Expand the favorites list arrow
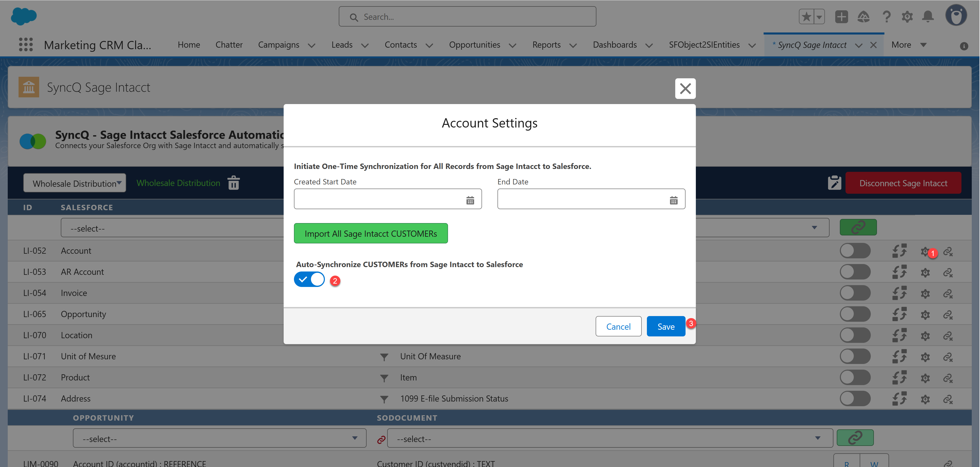Viewport: 980px width, 467px height. click(x=819, y=17)
